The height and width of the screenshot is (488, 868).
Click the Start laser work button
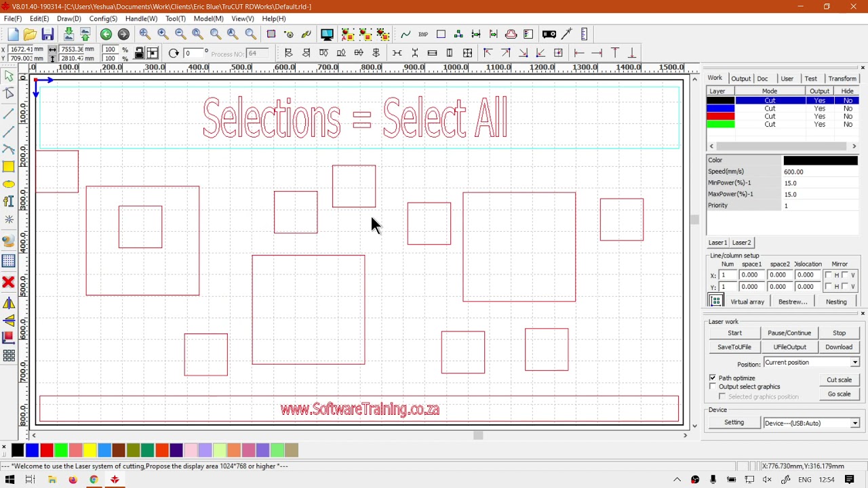(x=734, y=333)
